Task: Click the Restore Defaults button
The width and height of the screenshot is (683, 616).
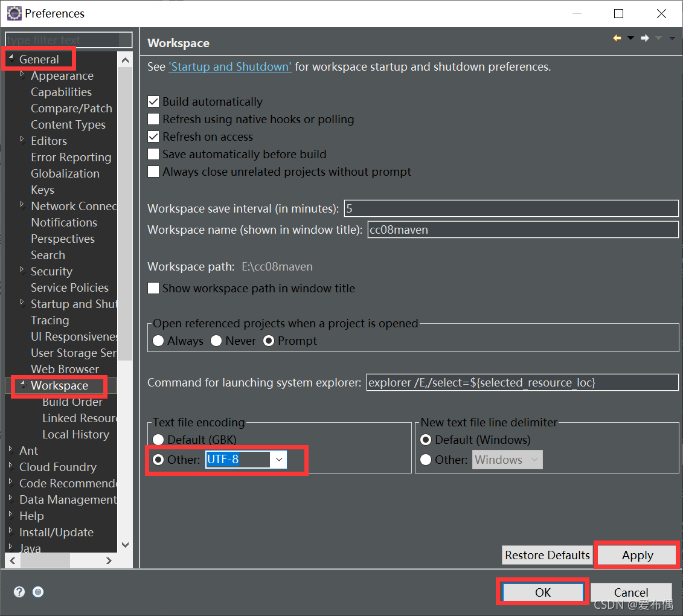Action: [x=547, y=555]
